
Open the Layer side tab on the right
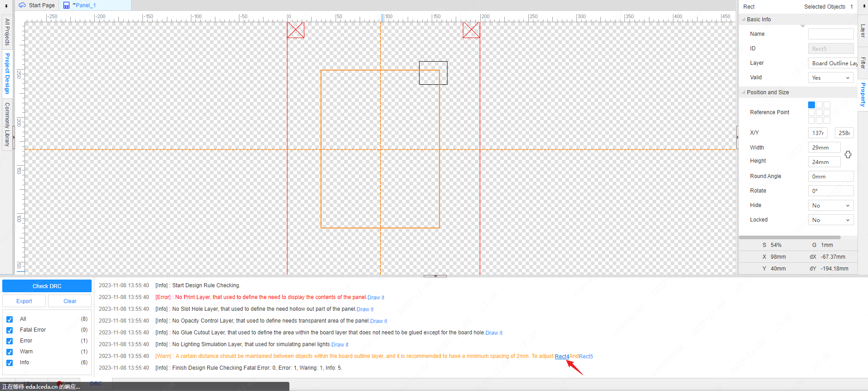pos(863,31)
